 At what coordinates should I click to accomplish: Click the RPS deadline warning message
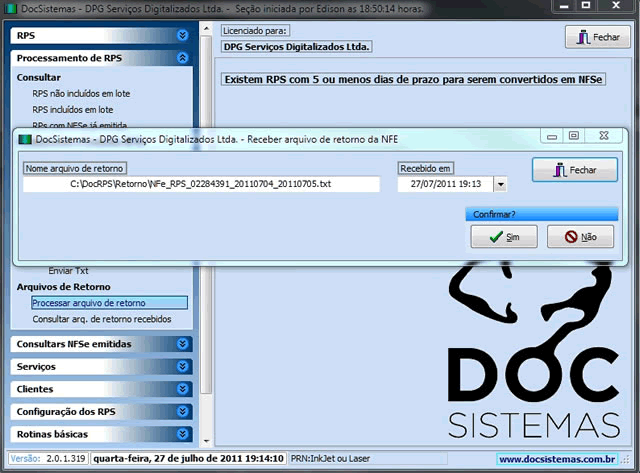click(x=413, y=79)
